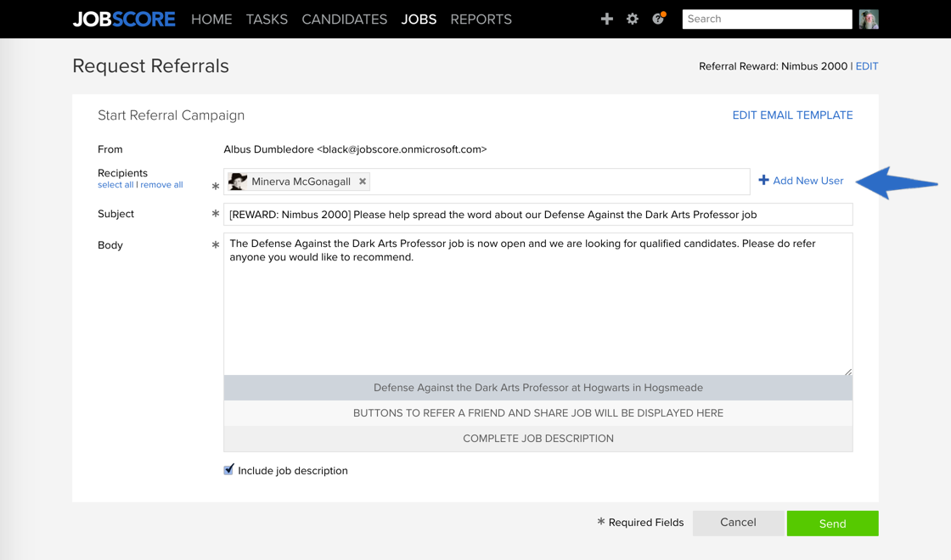
Task: Open EDIT EMAIL TEMPLATE link
Action: [x=792, y=115]
